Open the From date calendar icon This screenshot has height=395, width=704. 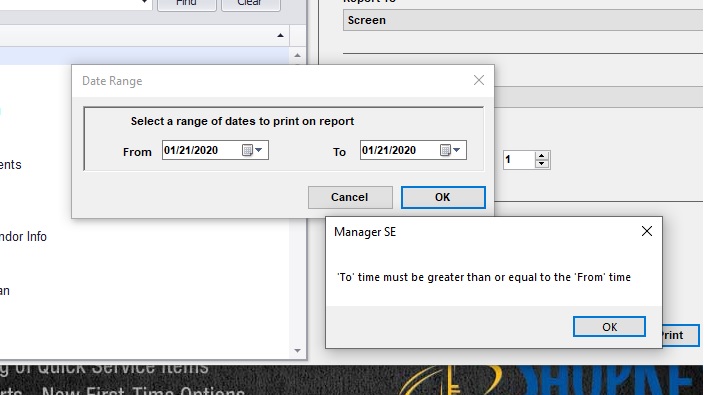click(247, 150)
